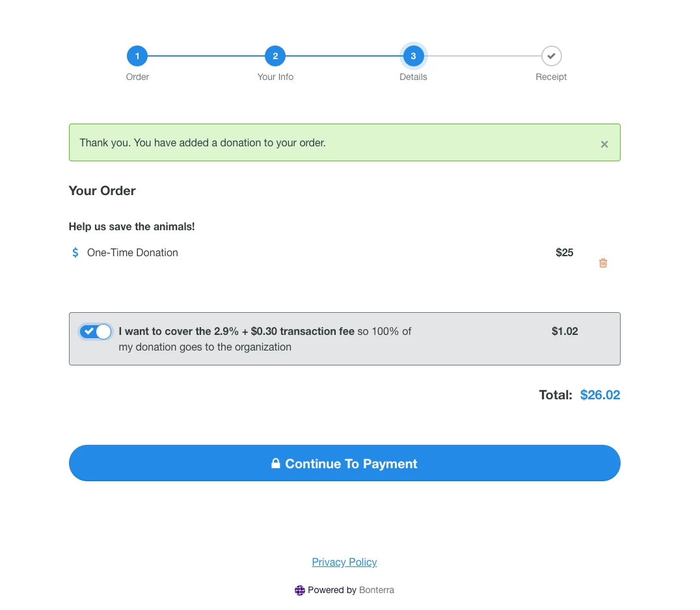The image size is (700, 610).
Task: Click the dollar sign icon beside One-Time Donation
Action: [x=75, y=252]
